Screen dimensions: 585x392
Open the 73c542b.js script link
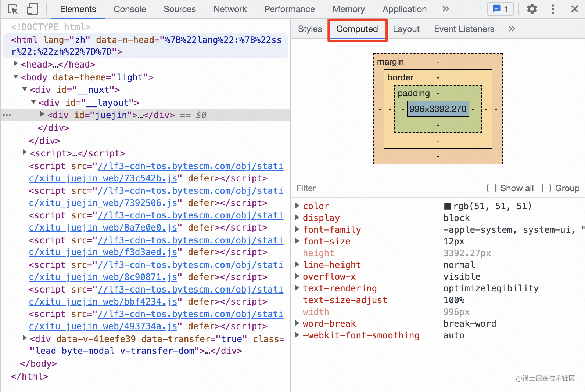click(156, 172)
